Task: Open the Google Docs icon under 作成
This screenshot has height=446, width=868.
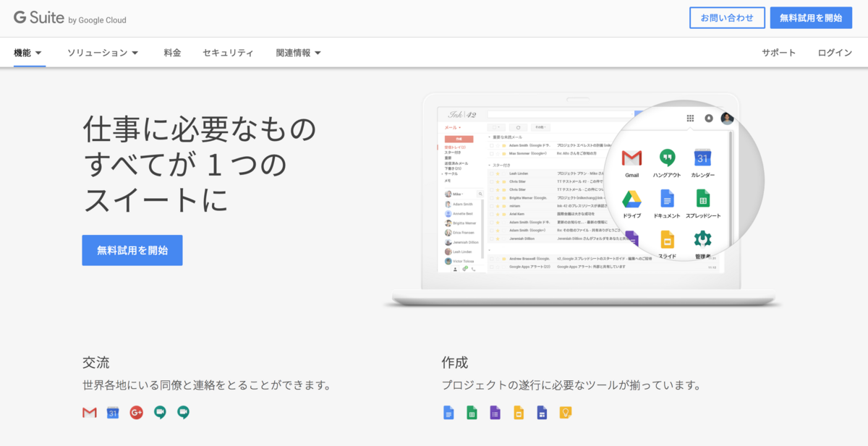Action: [448, 413]
